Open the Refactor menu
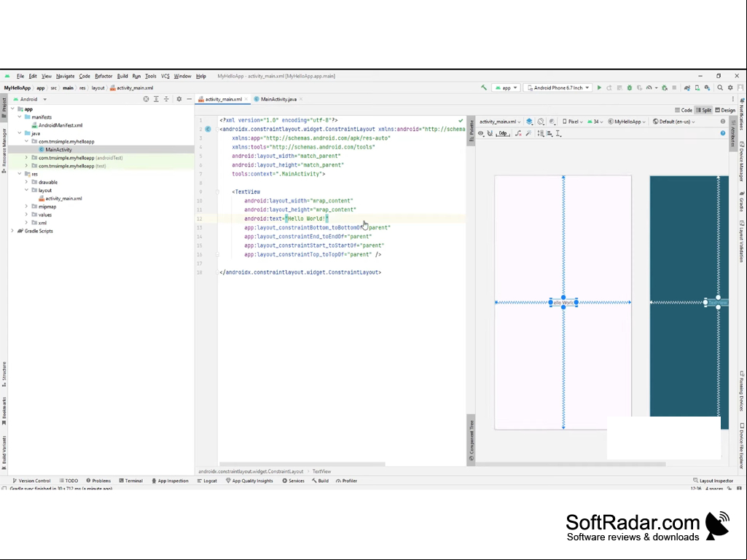The width and height of the screenshot is (747, 560). point(103,76)
